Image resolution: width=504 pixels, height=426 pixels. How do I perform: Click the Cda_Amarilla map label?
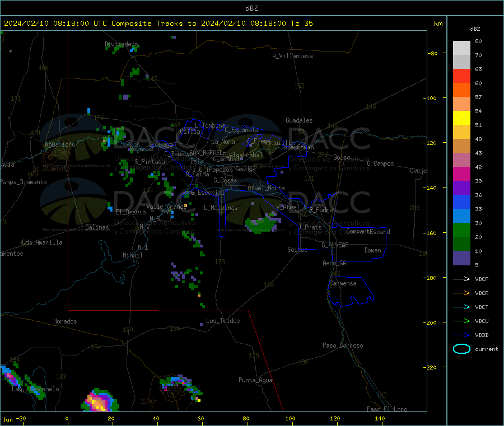click(42, 242)
